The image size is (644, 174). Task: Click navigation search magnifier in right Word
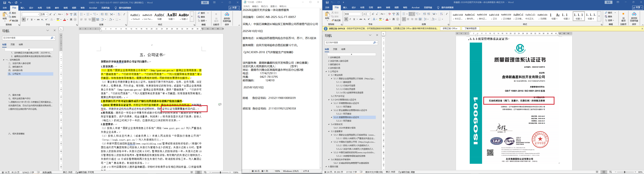click(x=374, y=43)
